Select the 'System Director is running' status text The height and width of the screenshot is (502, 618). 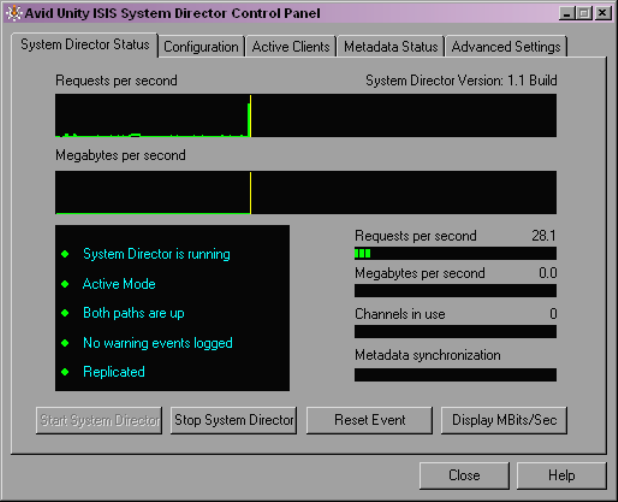tap(156, 254)
